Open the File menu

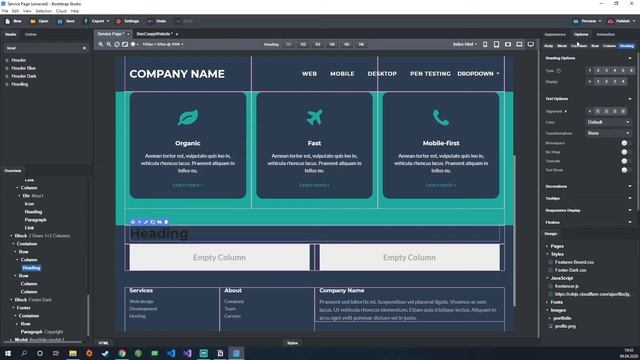pos(5,11)
